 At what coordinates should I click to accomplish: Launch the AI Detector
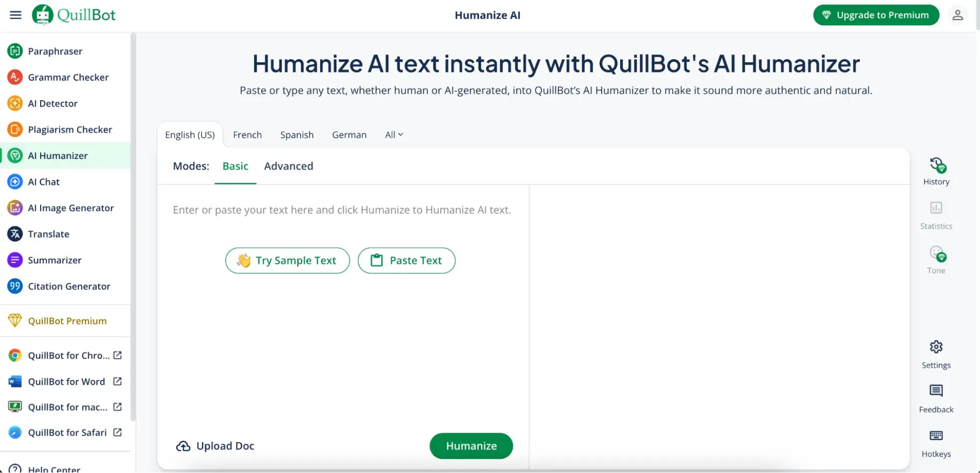(x=53, y=104)
